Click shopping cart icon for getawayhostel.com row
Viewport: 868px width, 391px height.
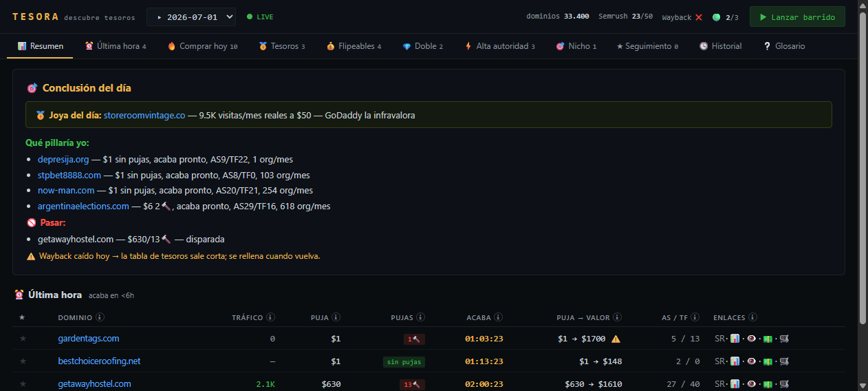tap(784, 383)
